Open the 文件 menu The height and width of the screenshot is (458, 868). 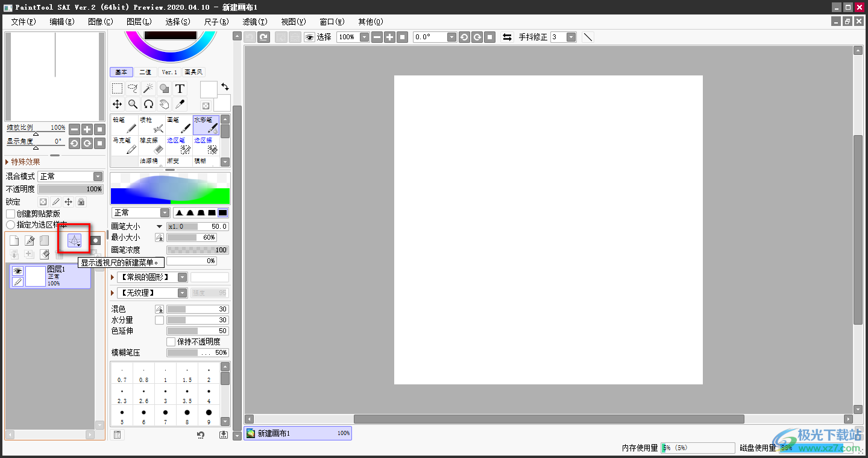[24, 21]
